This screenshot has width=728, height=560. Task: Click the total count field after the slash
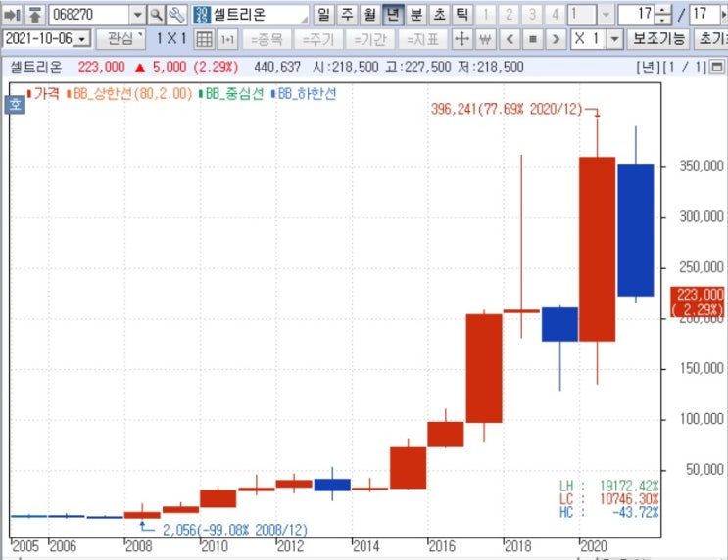point(705,15)
